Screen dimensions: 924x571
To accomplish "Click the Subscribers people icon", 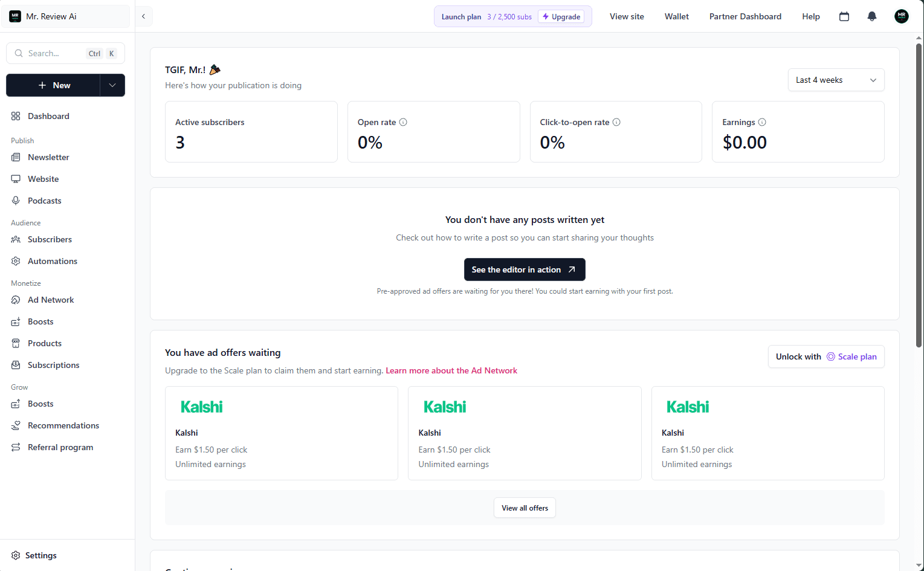I will [16, 239].
